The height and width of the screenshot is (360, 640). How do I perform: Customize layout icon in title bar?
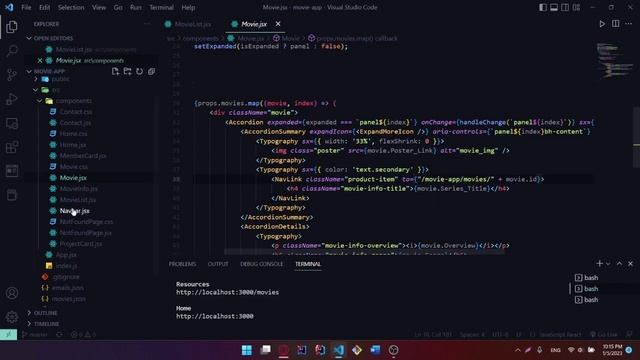point(576,7)
